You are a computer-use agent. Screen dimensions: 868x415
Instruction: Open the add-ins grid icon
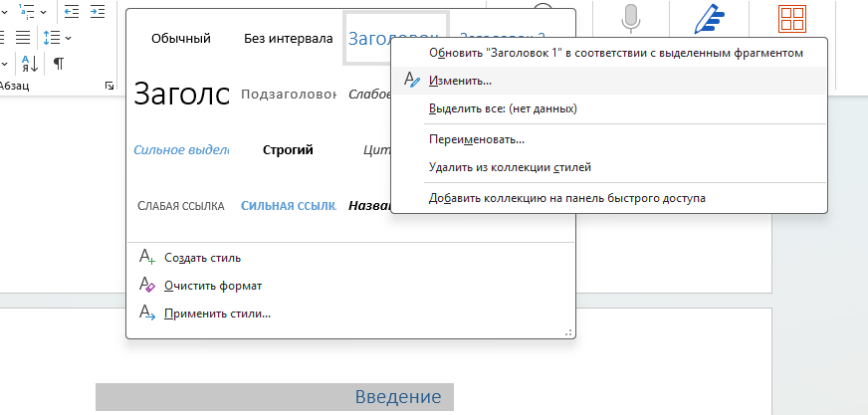[792, 18]
